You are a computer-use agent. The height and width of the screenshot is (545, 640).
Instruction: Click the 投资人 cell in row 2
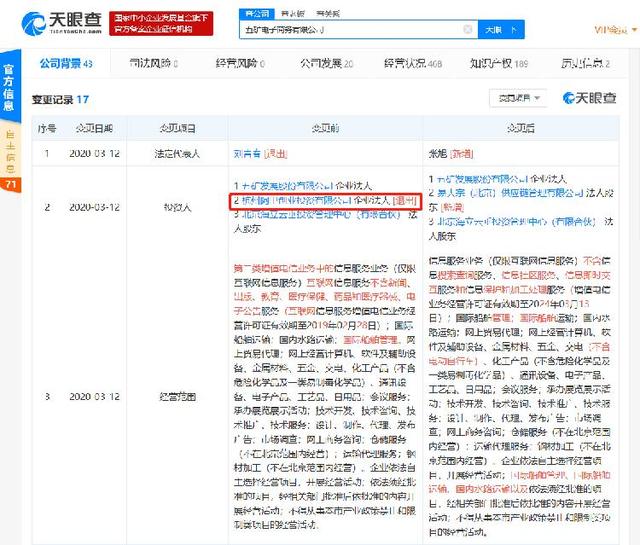point(177,207)
